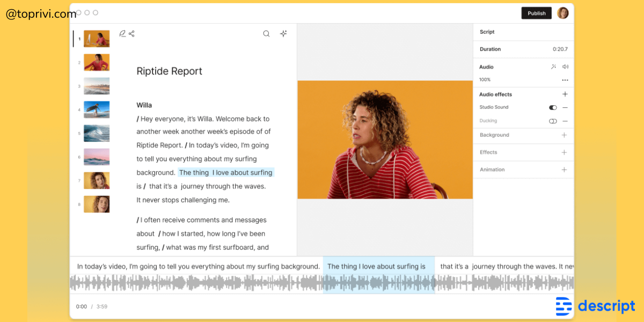Select scene 5 ocean wave thumbnail
This screenshot has height=322, width=644.
point(97,133)
